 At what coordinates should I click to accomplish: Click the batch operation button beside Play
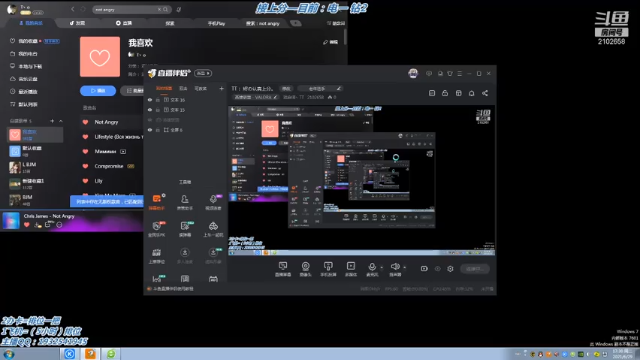[133, 91]
